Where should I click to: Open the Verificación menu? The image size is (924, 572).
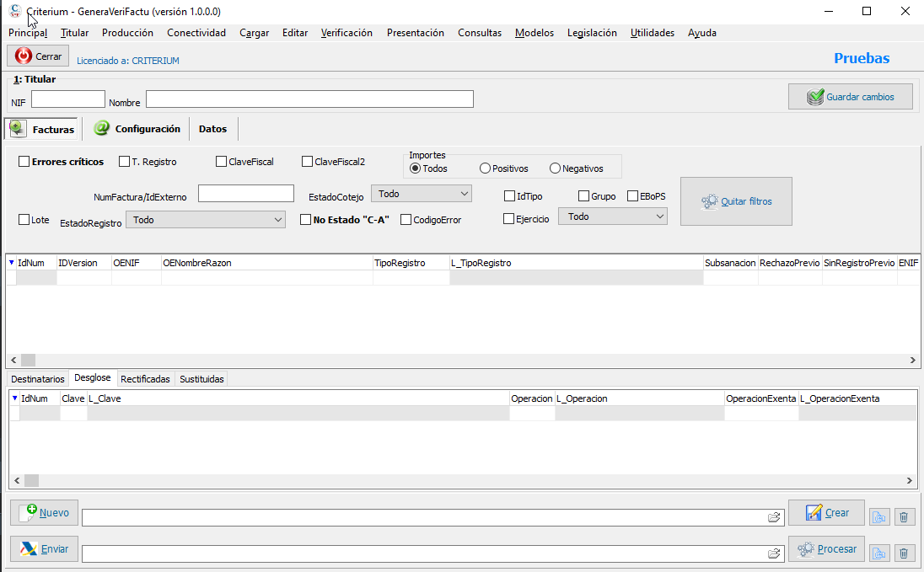point(346,33)
